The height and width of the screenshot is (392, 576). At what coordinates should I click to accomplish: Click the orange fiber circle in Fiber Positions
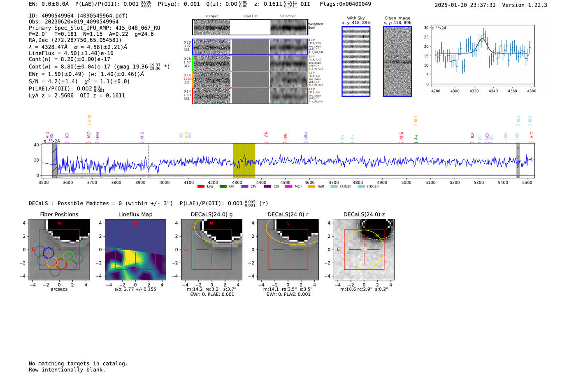pos(52,262)
